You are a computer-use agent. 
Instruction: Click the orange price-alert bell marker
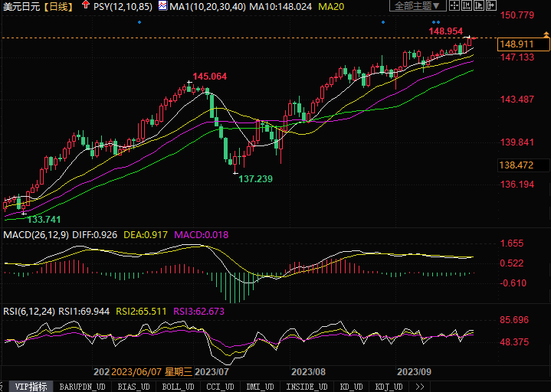tap(546, 34)
